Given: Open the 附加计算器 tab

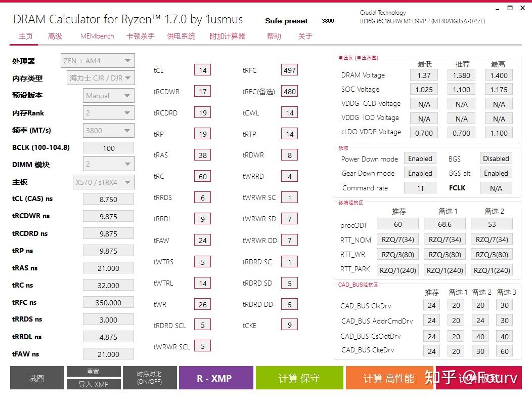Looking at the screenshot, I should (228, 36).
